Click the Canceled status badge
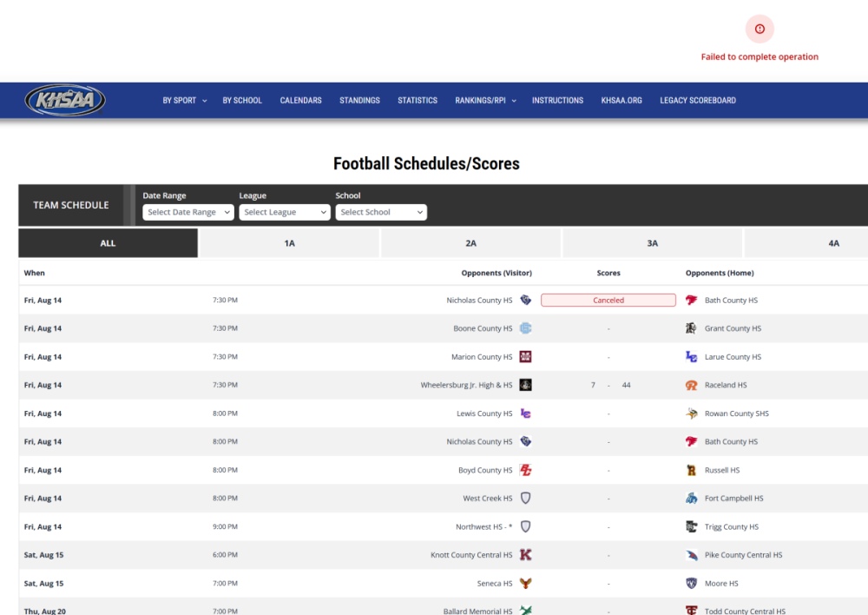 608,301
